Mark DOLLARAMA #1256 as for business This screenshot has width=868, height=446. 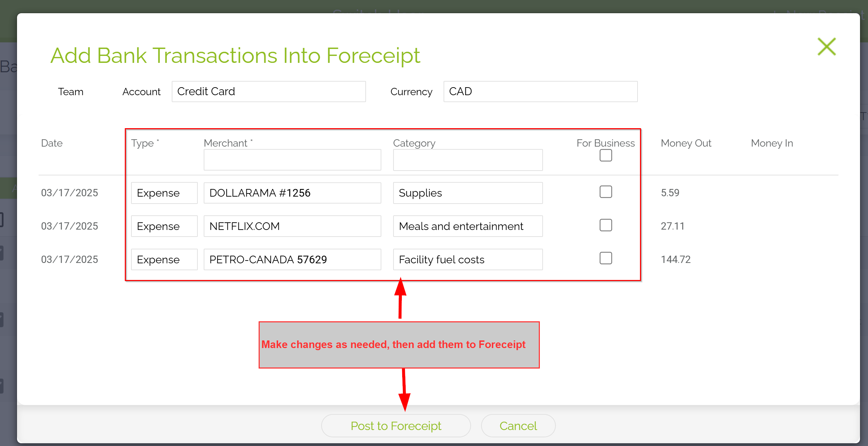pos(606,192)
